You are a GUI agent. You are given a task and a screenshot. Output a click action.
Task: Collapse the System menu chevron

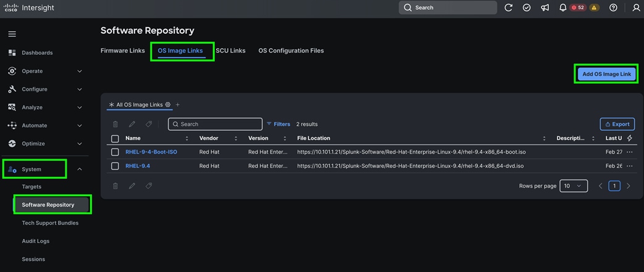[80, 169]
